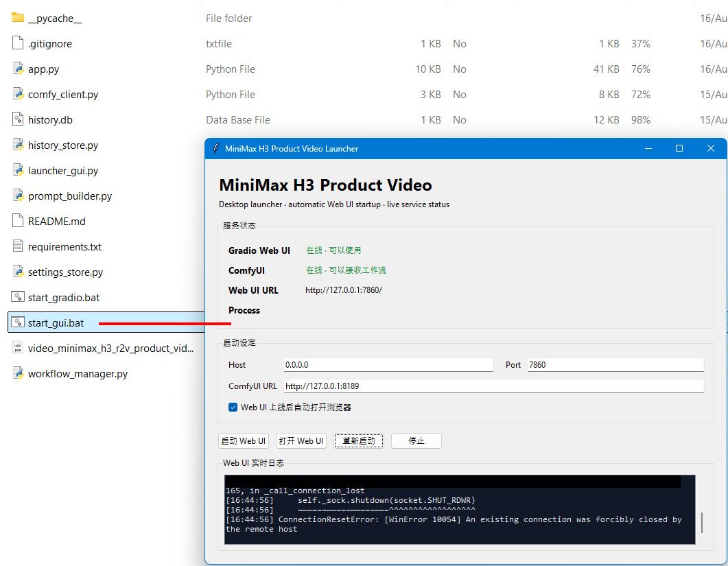The height and width of the screenshot is (566, 728).
Task: Select the start_gradio.bat file name
Action: (x=64, y=298)
